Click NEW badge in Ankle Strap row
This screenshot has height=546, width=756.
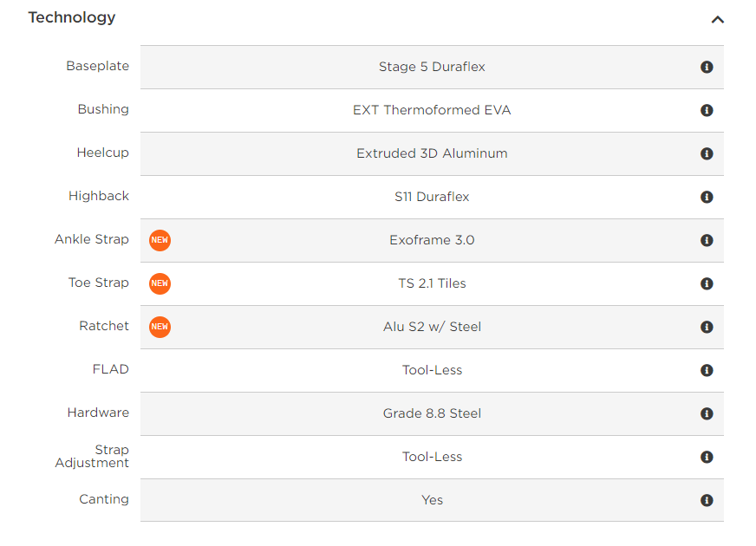(x=160, y=240)
